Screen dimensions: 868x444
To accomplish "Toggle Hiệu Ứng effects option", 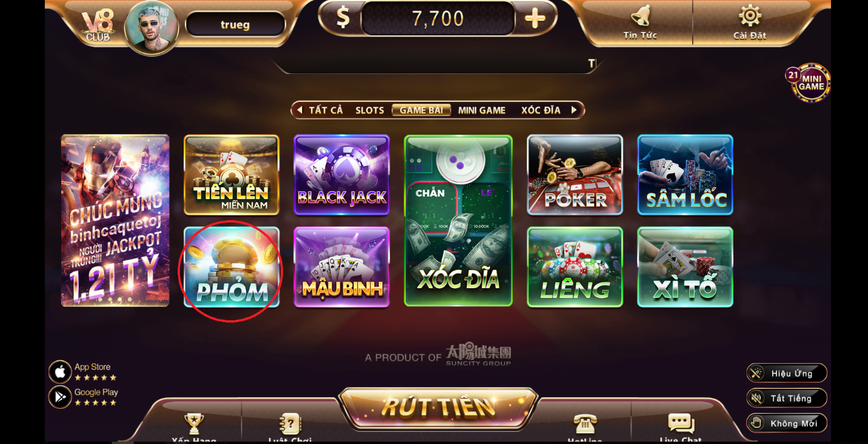I will tap(787, 373).
